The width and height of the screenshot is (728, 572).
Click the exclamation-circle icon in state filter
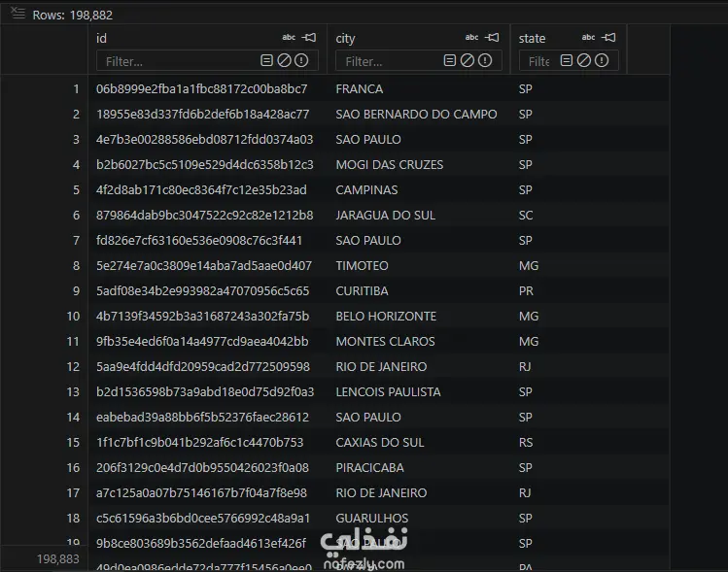(602, 60)
